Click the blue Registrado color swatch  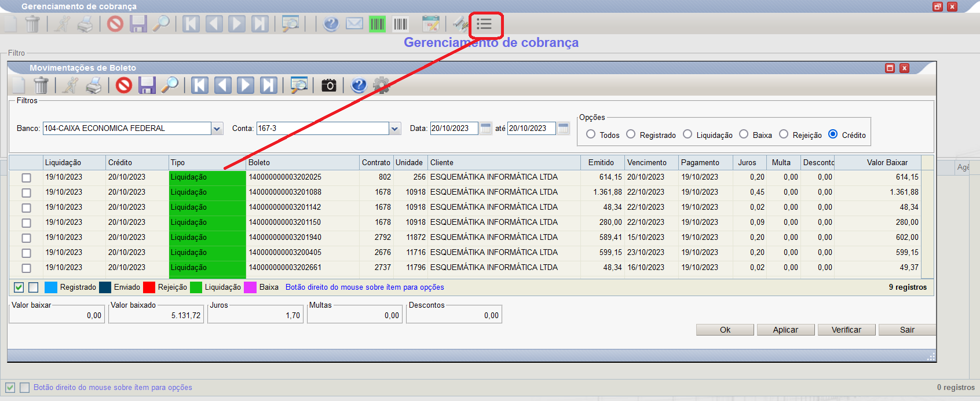tap(51, 287)
